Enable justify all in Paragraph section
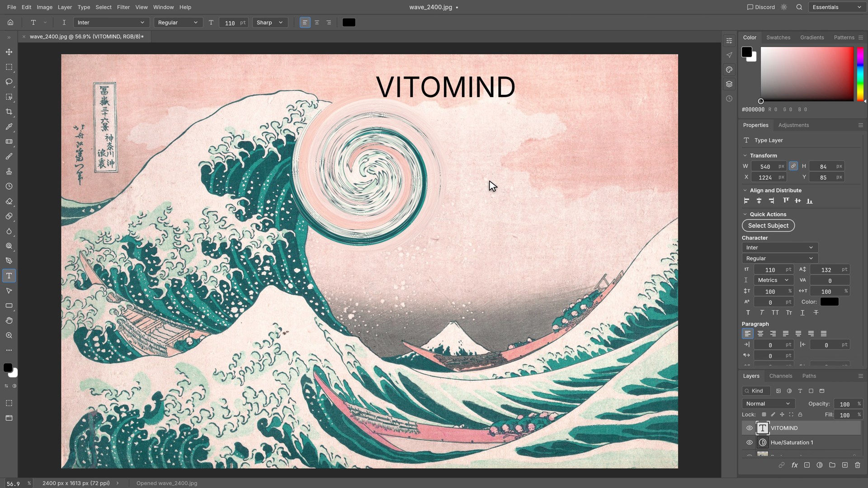 click(x=824, y=333)
